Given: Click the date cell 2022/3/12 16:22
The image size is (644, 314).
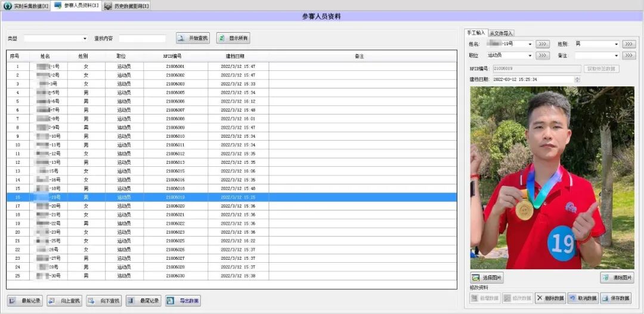Looking at the screenshot, I should 238,241.
